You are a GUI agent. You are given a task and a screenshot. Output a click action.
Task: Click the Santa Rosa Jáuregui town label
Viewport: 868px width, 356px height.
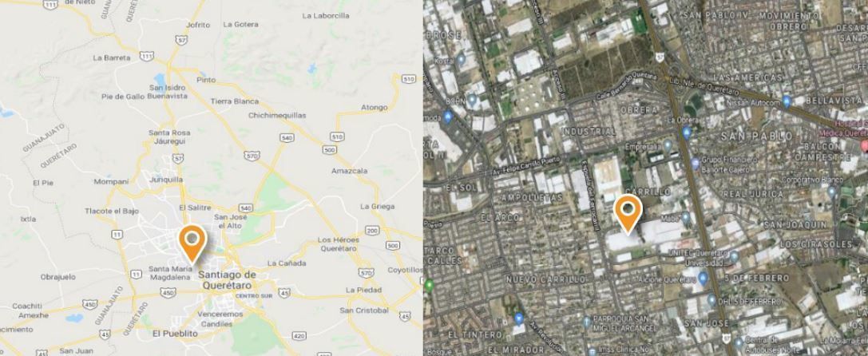[x=169, y=137]
